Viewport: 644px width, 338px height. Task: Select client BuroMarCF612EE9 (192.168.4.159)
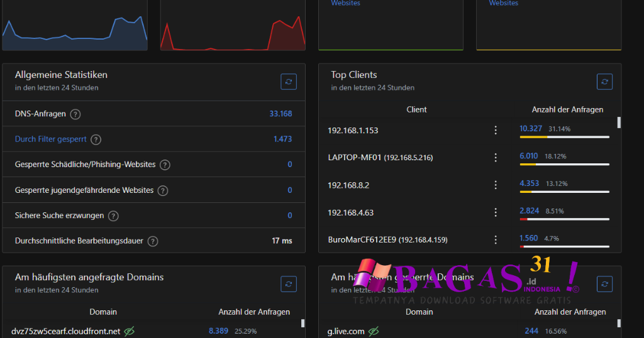point(387,239)
